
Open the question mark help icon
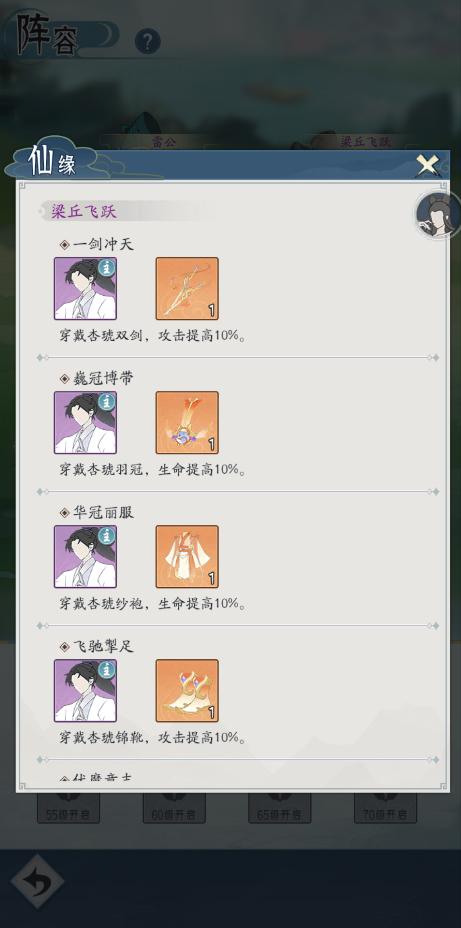147,41
